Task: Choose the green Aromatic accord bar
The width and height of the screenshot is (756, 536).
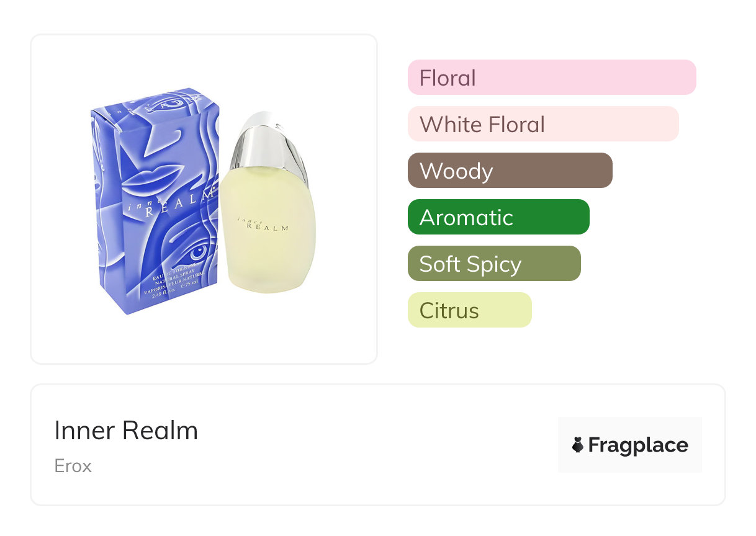Action: (498, 217)
